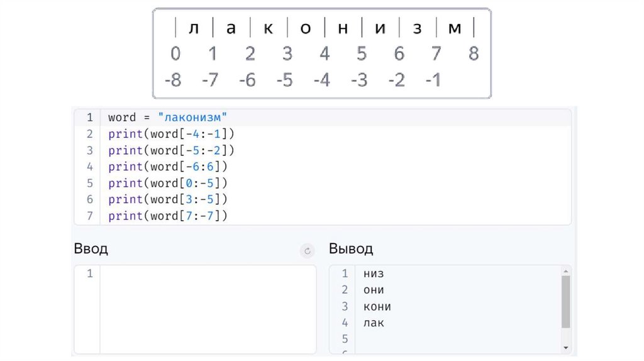644x361 pixels.
Task: Click the output line reading "низ"
Action: (x=374, y=274)
